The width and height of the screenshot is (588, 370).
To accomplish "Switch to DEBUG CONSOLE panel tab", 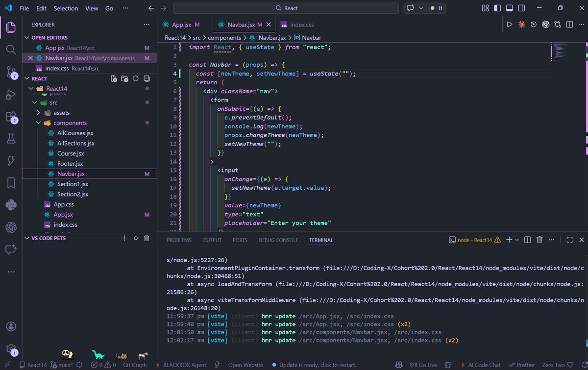I will (x=278, y=240).
